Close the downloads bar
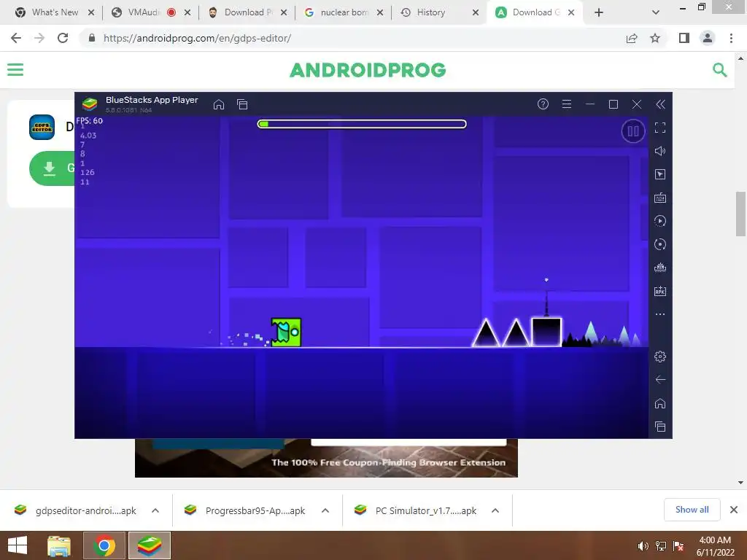The image size is (747, 560). (x=734, y=510)
